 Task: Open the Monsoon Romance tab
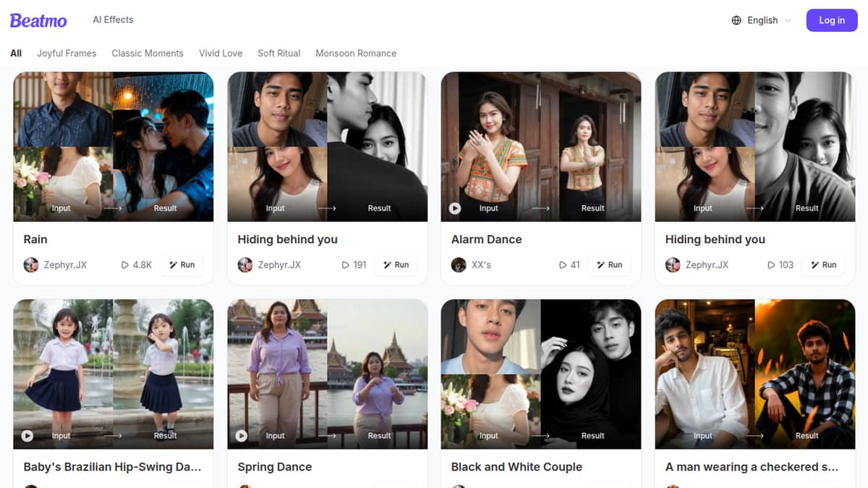[x=356, y=53]
